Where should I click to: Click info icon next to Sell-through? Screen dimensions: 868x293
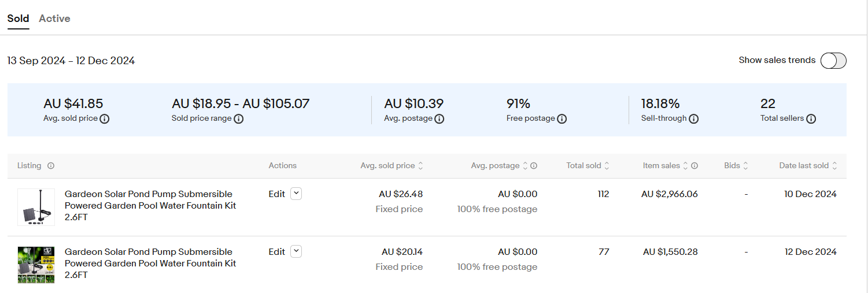pos(693,118)
